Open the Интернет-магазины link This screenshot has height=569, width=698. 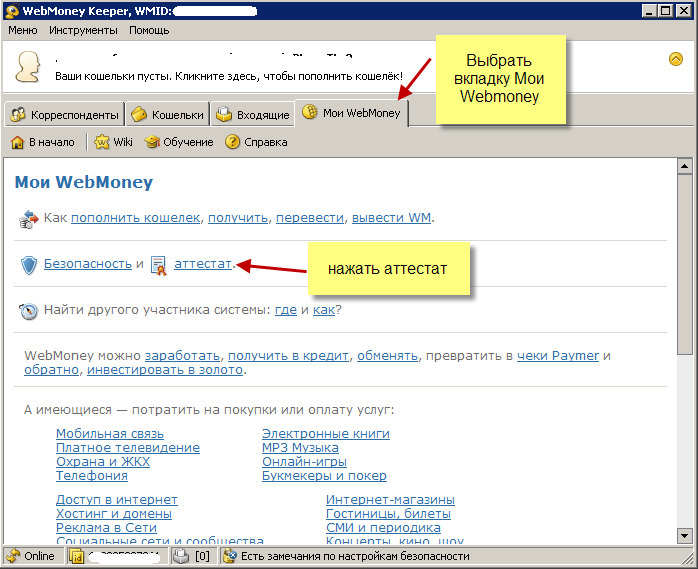tap(390, 500)
